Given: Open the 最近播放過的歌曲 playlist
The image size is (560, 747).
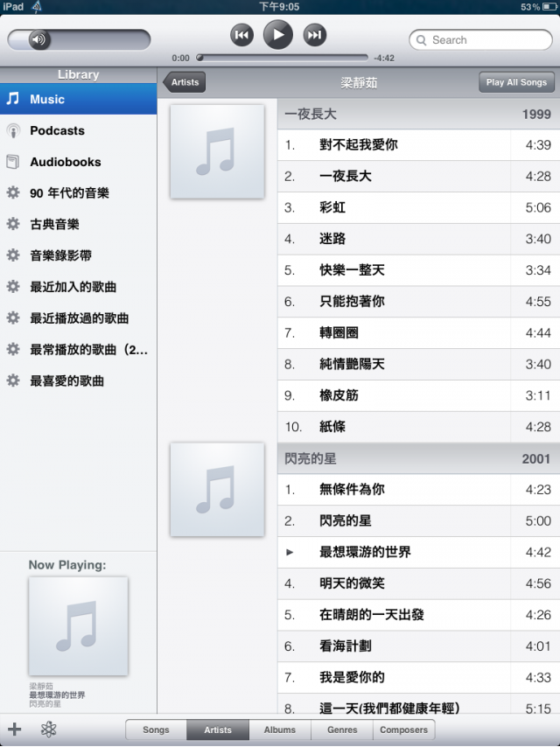Looking at the screenshot, I should (x=78, y=318).
